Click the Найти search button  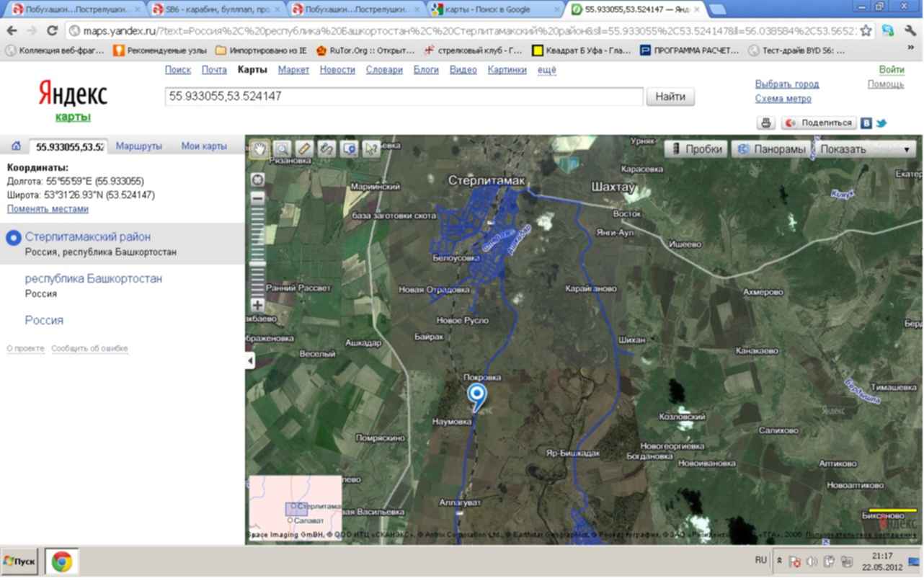(x=670, y=97)
